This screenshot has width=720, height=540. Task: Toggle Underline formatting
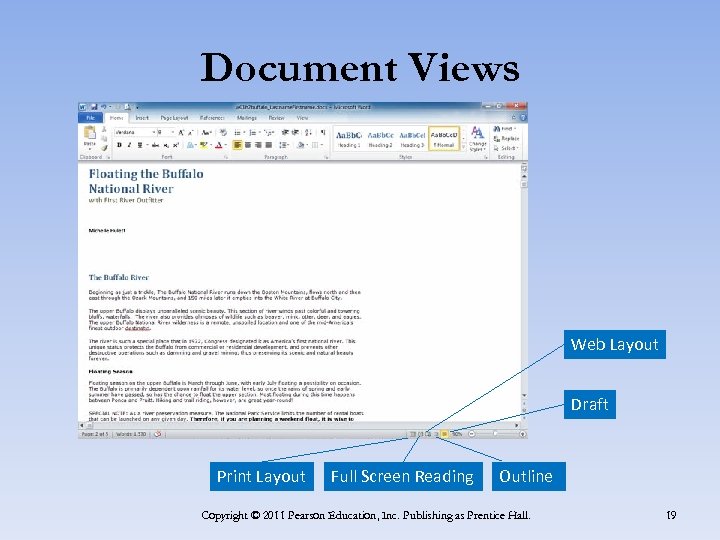pos(139,145)
